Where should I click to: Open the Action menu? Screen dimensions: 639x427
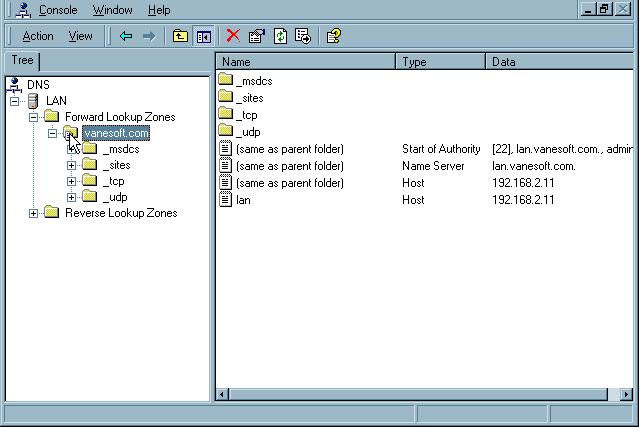coord(38,36)
